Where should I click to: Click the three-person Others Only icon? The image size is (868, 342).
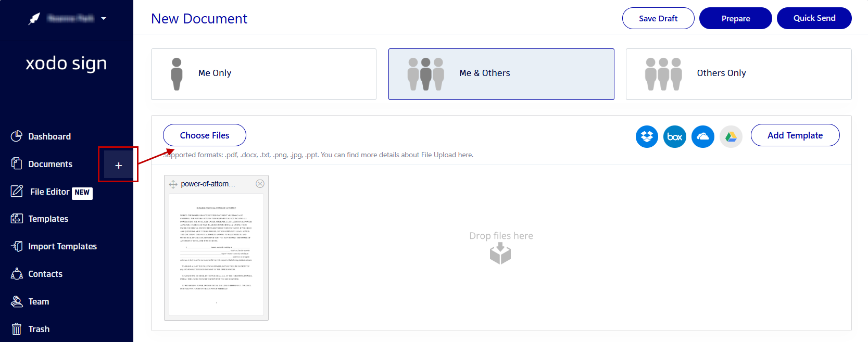click(663, 74)
